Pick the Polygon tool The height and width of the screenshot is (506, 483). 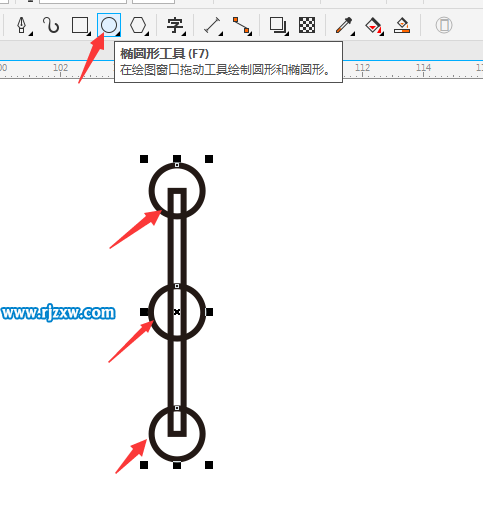click(x=138, y=25)
